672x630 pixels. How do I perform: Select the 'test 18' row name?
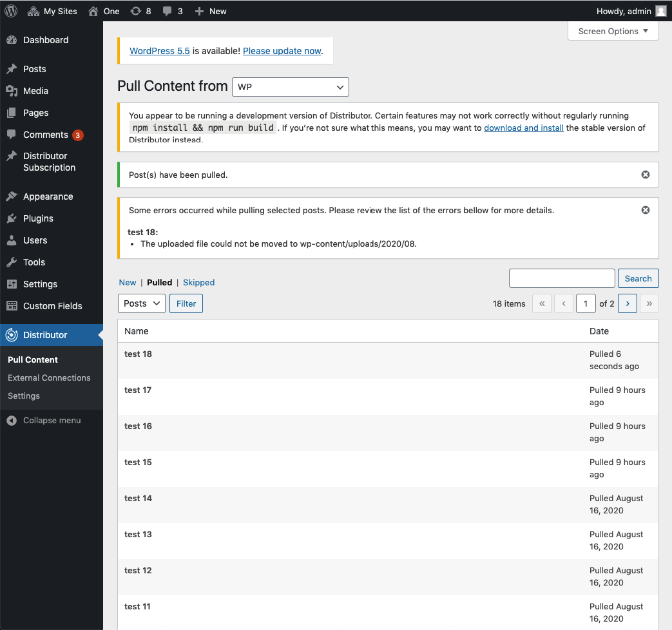pyautogui.click(x=138, y=354)
